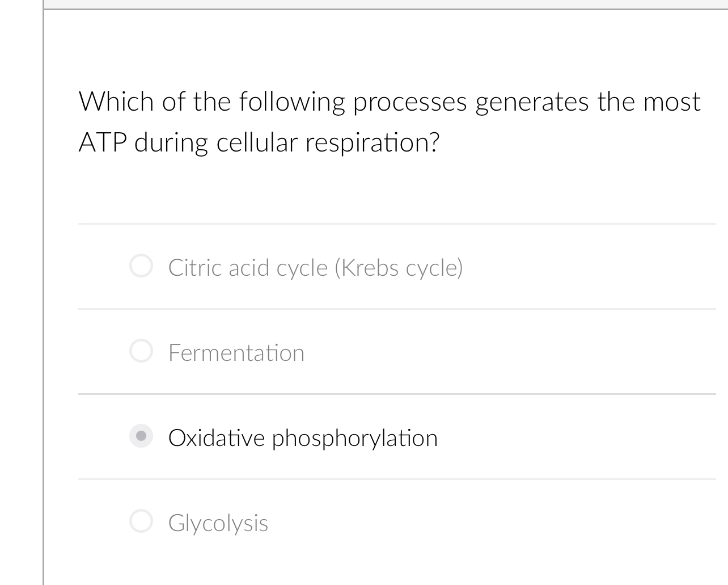The image size is (728, 585).
Task: Click the word "ATP" in the question
Action: coord(102,142)
